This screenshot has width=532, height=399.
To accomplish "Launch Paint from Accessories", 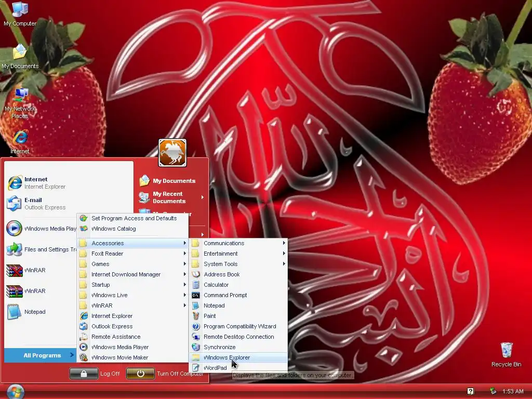I will coord(238,316).
